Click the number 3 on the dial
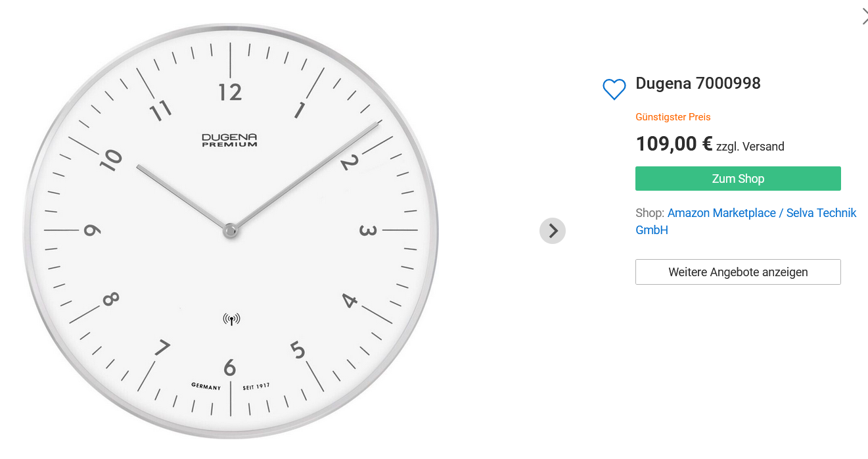The height and width of the screenshot is (459, 868). 367,231
